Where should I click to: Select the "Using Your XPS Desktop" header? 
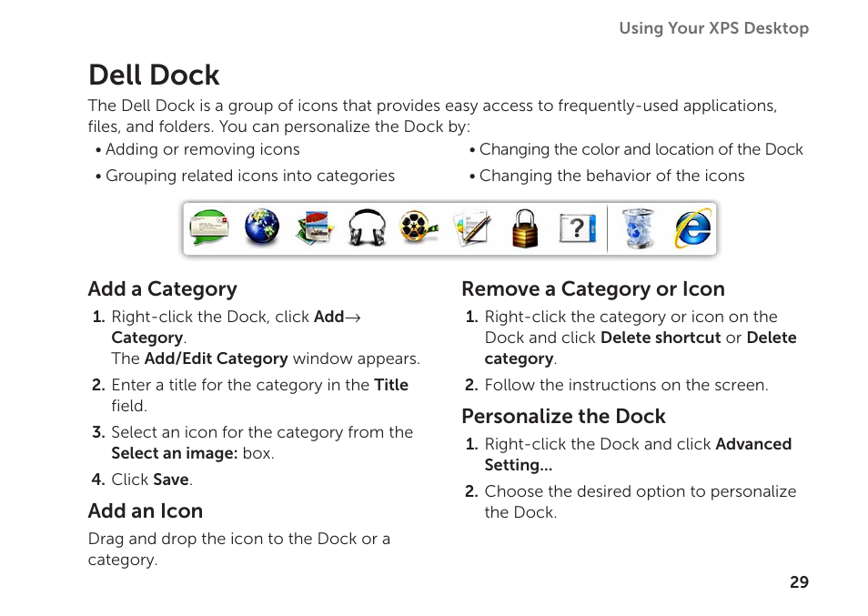pos(713,27)
